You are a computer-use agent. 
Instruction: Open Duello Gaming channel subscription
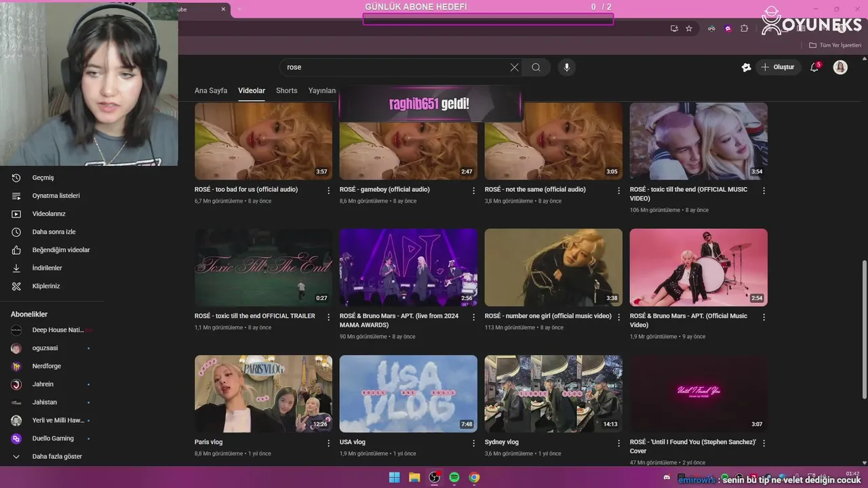tap(52, 439)
